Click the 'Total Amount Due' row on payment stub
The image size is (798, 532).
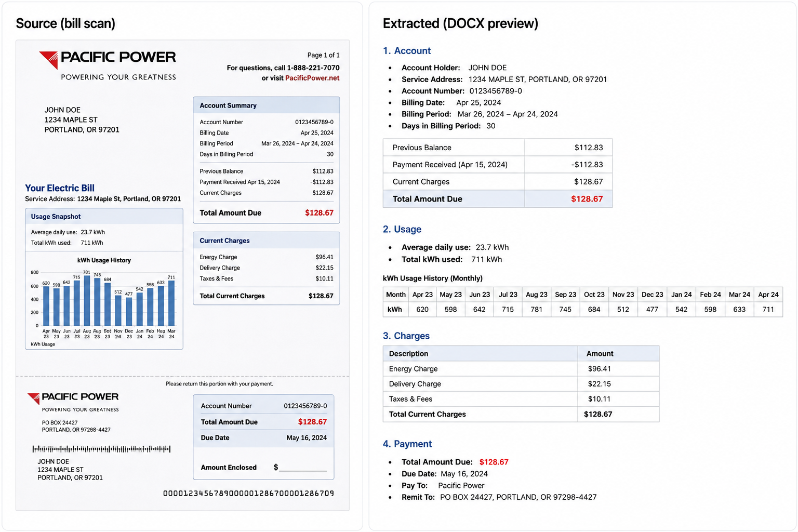click(264, 422)
